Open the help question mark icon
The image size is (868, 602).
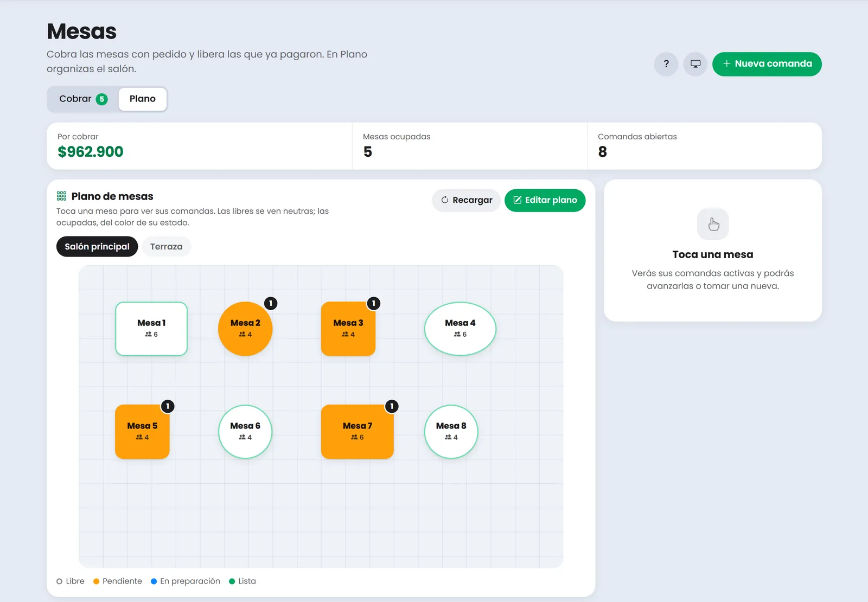[x=666, y=64]
